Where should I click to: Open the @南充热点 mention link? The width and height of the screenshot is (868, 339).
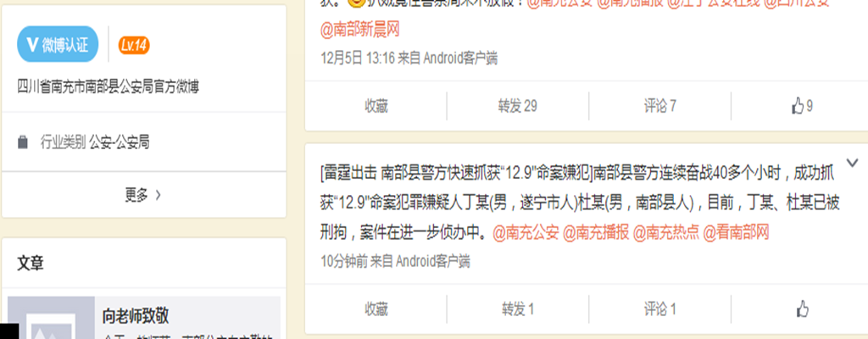(x=666, y=233)
